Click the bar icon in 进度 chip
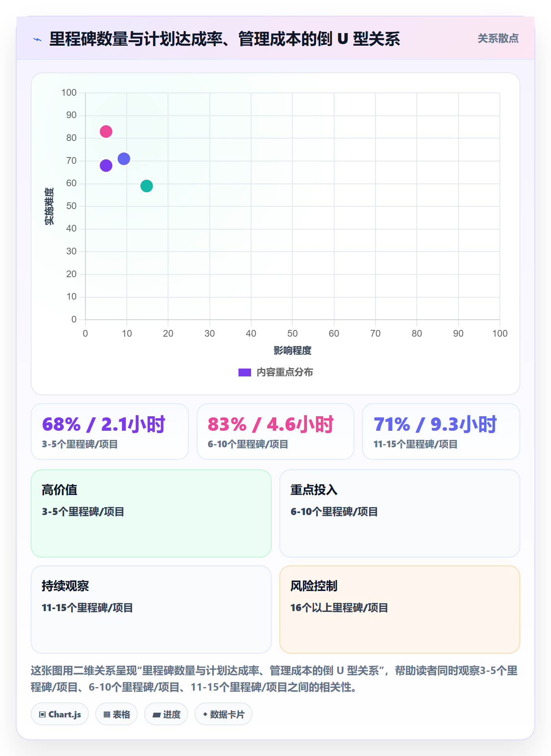551x756 pixels. [156, 715]
